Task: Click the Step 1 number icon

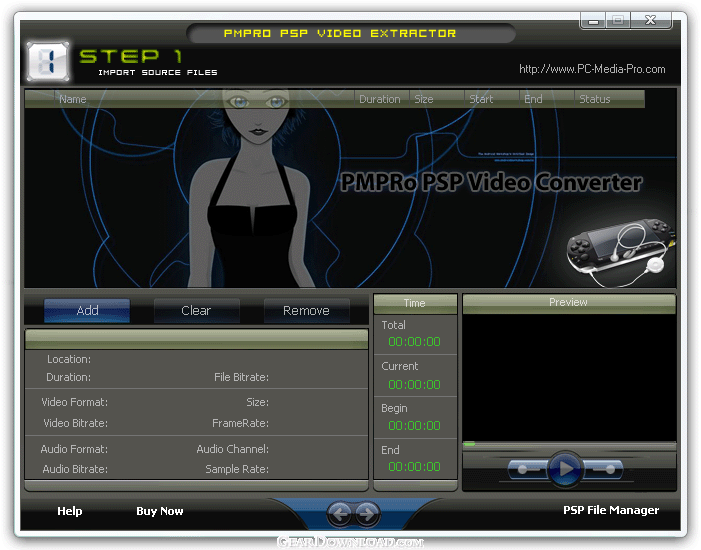Action: tap(48, 62)
